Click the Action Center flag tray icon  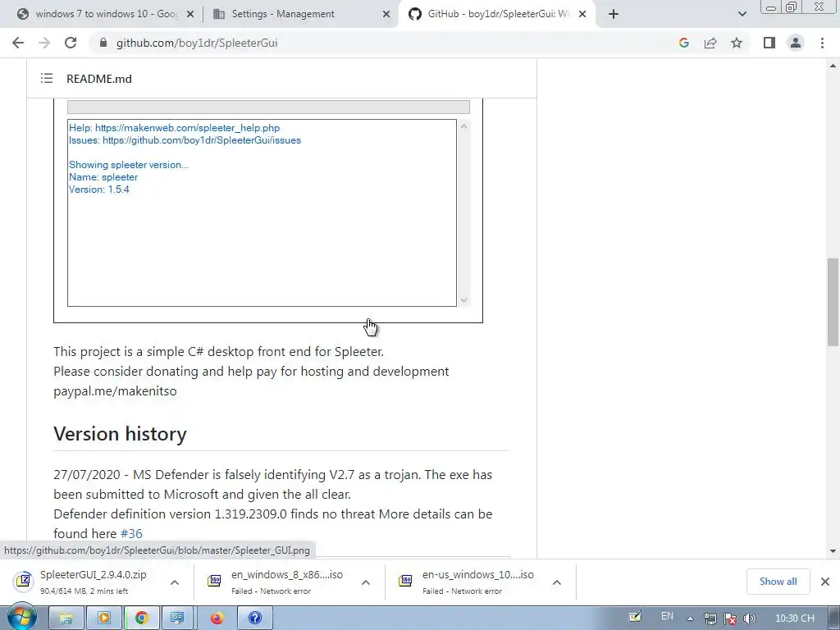pos(729,619)
